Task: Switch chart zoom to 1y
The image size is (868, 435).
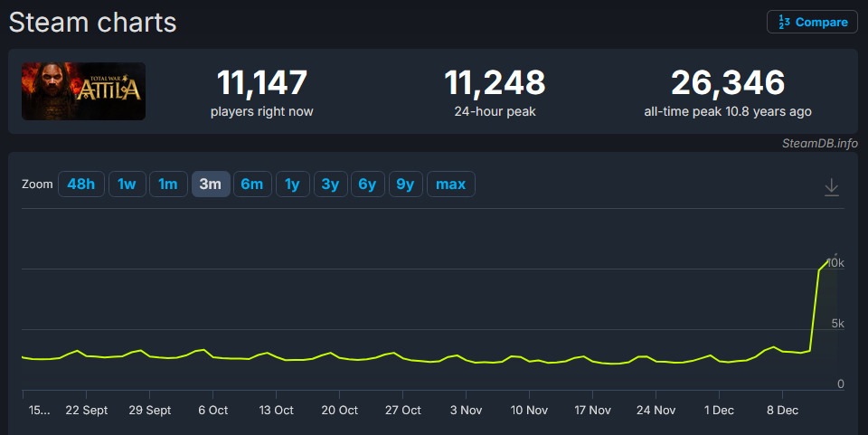Action: (292, 184)
